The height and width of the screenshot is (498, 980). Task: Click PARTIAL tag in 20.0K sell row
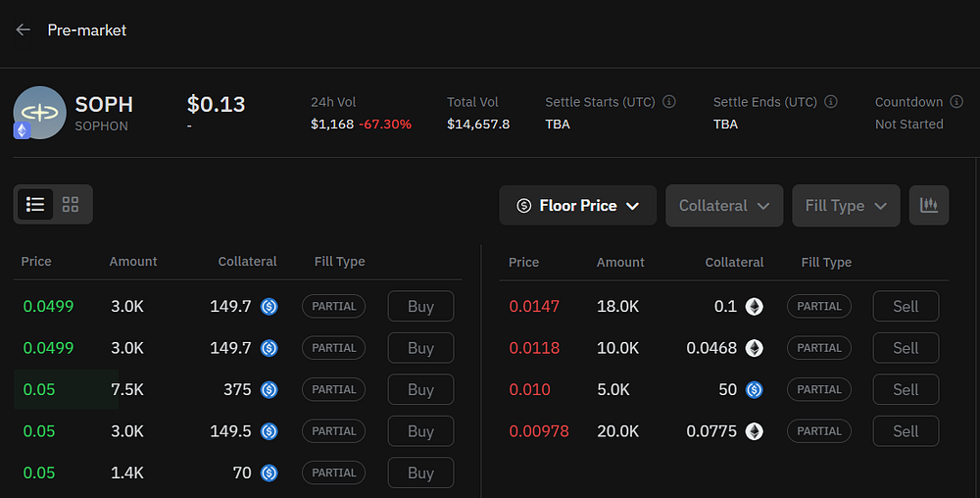[819, 431]
